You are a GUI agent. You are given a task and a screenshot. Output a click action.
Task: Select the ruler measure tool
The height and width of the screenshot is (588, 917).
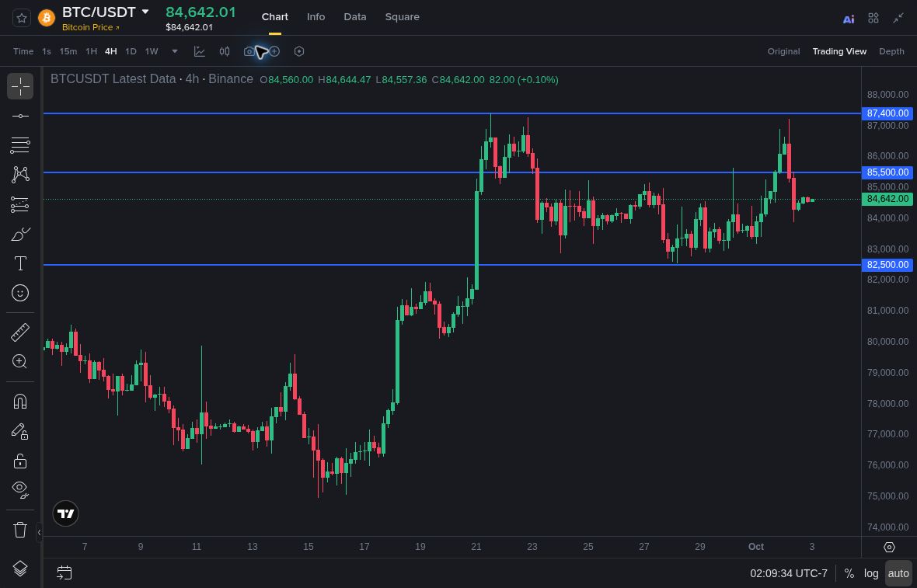(20, 332)
